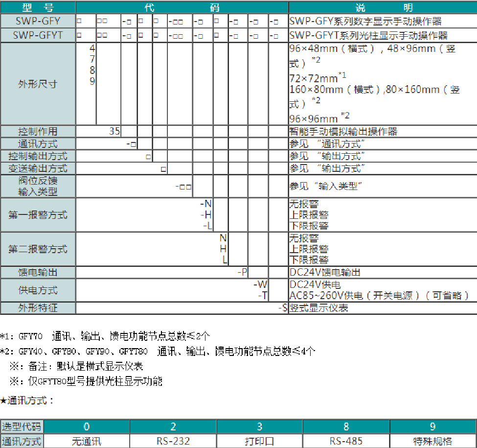Click the 特殊规格 cell
This screenshot has height=448, width=477.
pyautogui.click(x=433, y=441)
